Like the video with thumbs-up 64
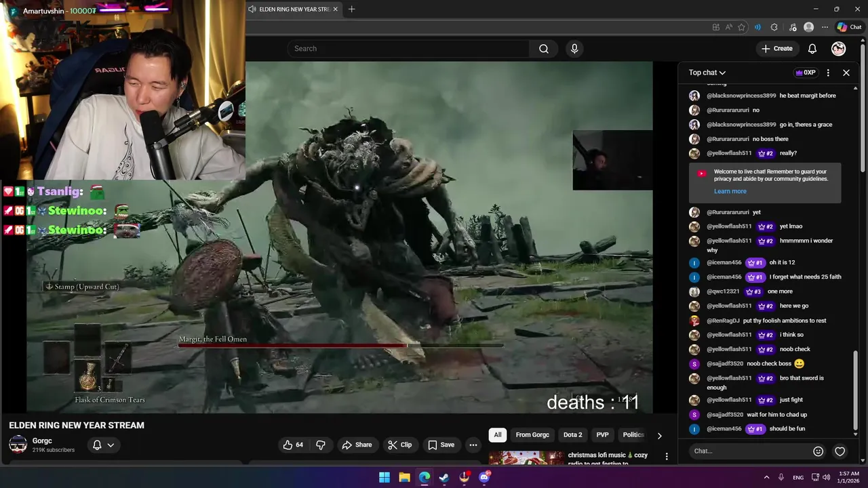Screen dimensions: 868x488 (x=293, y=445)
